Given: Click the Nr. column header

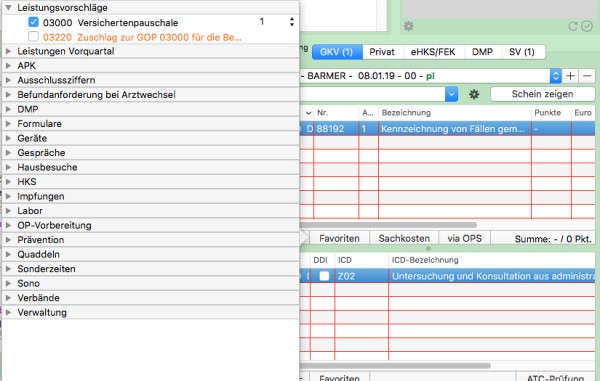Looking at the screenshot, I should 336,113.
